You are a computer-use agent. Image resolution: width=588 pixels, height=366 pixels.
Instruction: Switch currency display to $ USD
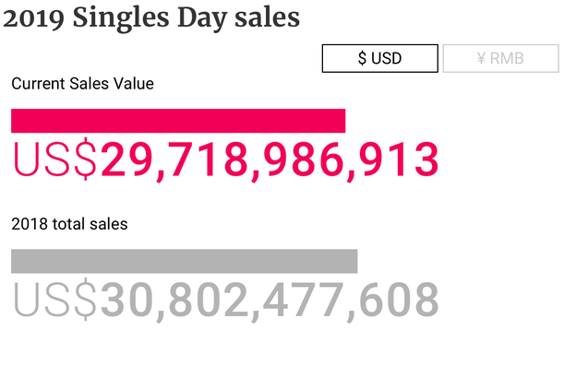tap(380, 58)
